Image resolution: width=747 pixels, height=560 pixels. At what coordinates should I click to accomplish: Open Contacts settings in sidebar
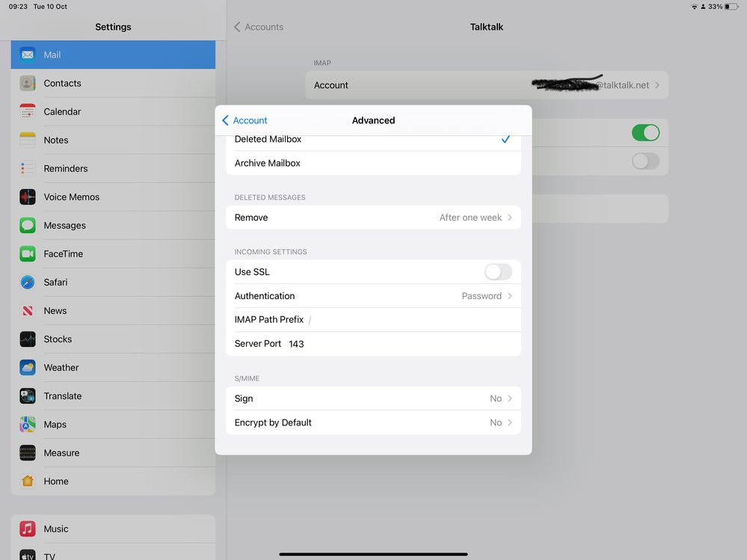click(x=113, y=83)
